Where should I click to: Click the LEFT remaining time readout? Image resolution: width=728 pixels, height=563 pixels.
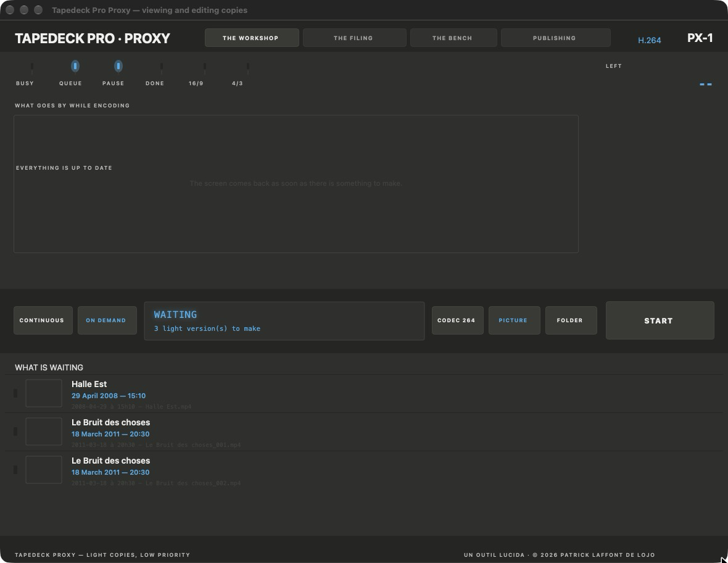tap(706, 84)
